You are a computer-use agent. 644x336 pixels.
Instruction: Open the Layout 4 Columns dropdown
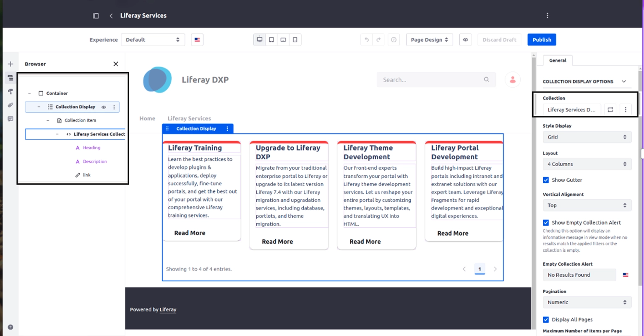[x=587, y=164]
